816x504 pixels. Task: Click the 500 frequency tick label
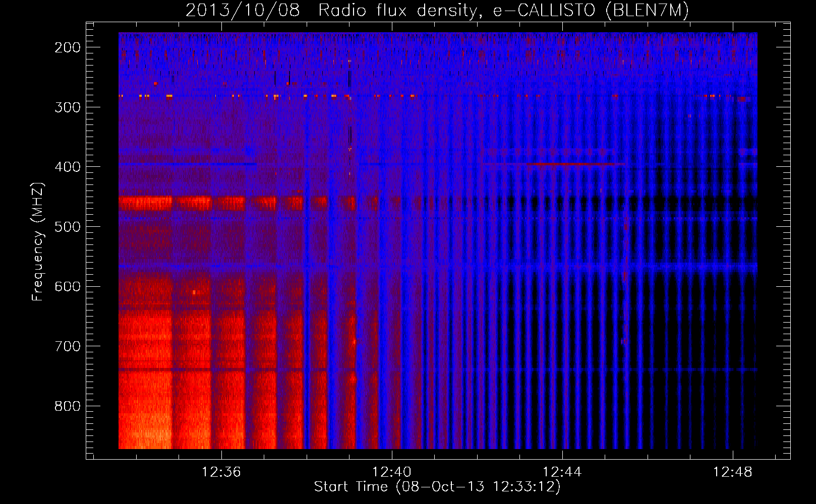pyautogui.click(x=68, y=227)
